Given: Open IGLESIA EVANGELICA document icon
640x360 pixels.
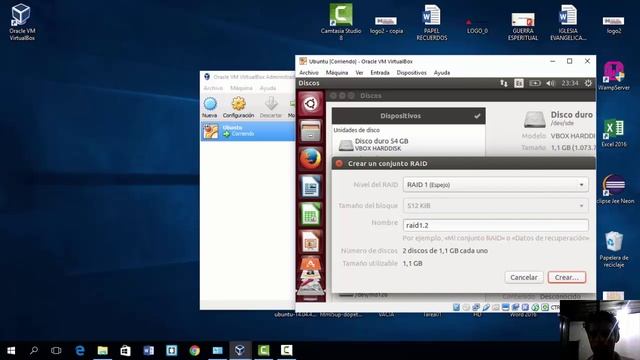Looking at the screenshot, I should click(568, 22).
